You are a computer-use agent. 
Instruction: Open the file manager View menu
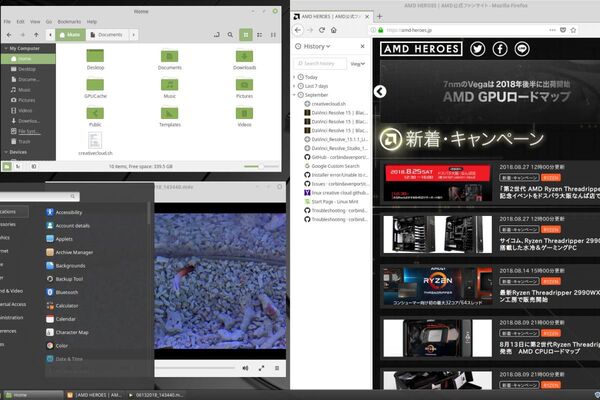click(x=35, y=22)
